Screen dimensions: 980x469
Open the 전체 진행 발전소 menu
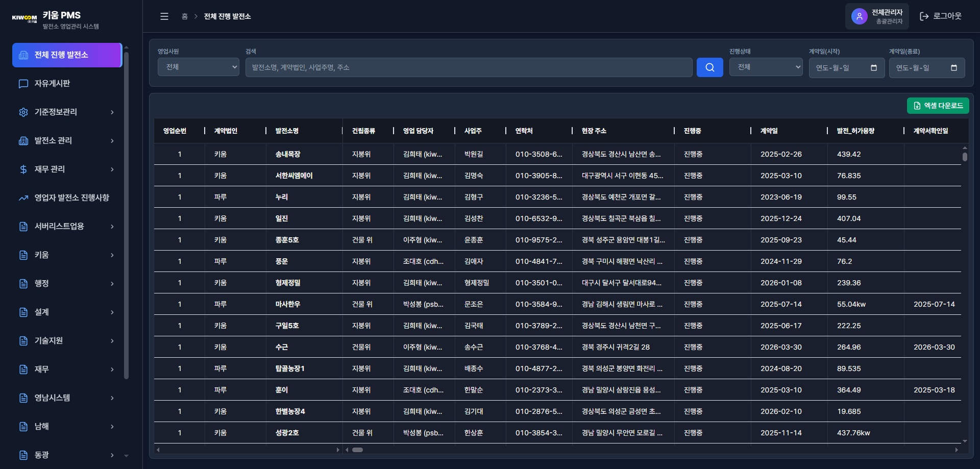tap(67, 55)
